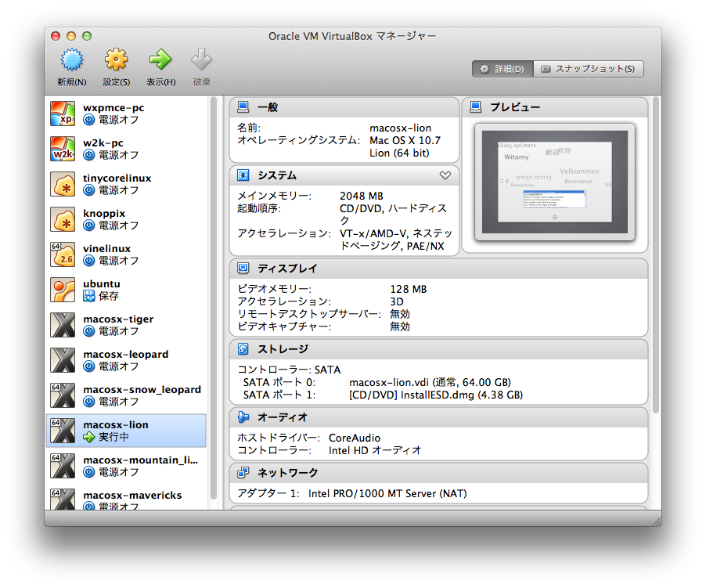This screenshot has height=588, width=706.
Task: Click the Storage (ストレージ) section icon
Action: click(243, 349)
